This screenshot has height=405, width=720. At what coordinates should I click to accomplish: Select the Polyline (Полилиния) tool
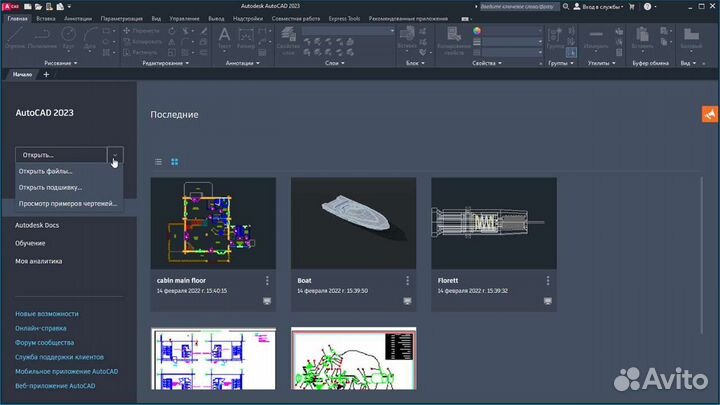42,38
